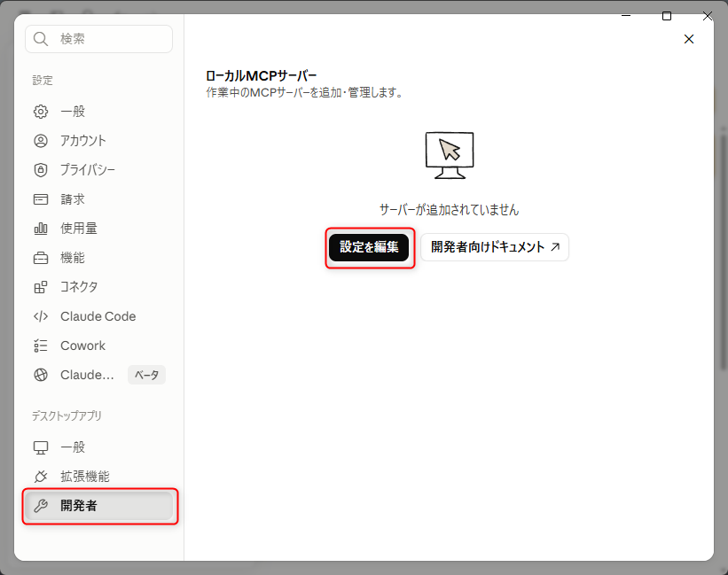Show the 使用量 usage page
728x575 pixels.
99,229
